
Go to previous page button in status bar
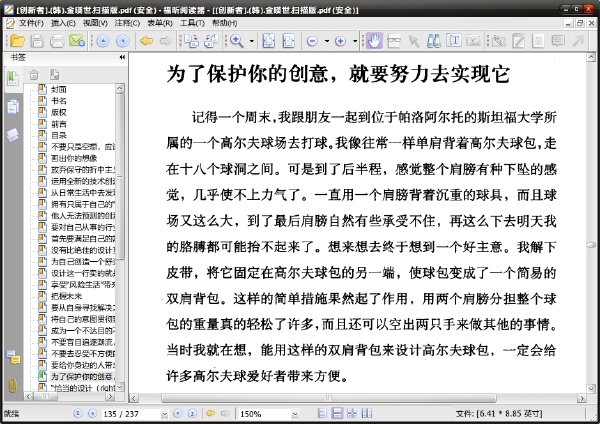point(92,413)
